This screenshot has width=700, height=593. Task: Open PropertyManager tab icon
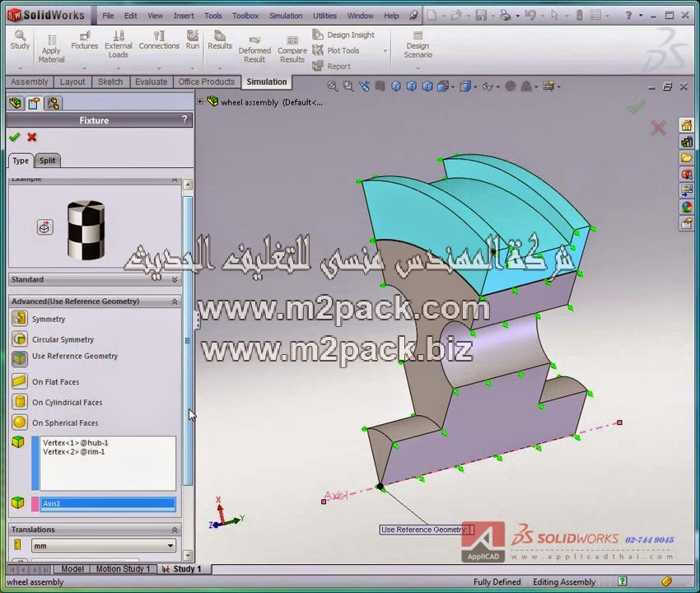[x=34, y=103]
